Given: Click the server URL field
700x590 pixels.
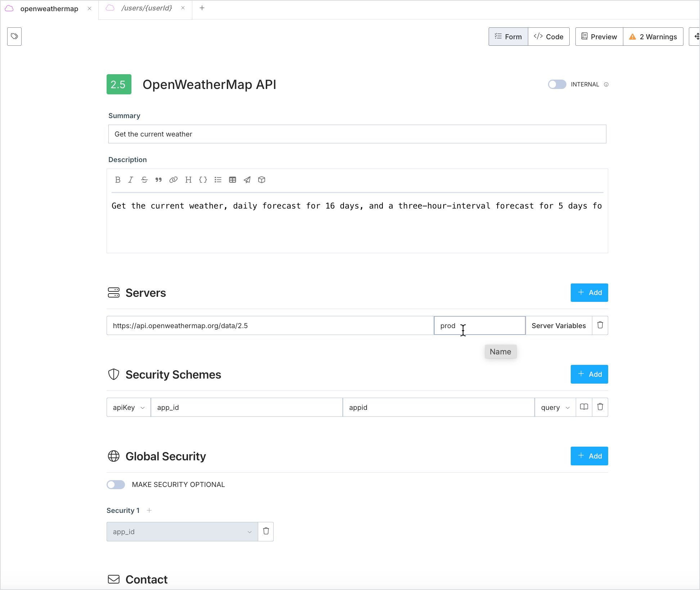Looking at the screenshot, I should pyautogui.click(x=270, y=325).
